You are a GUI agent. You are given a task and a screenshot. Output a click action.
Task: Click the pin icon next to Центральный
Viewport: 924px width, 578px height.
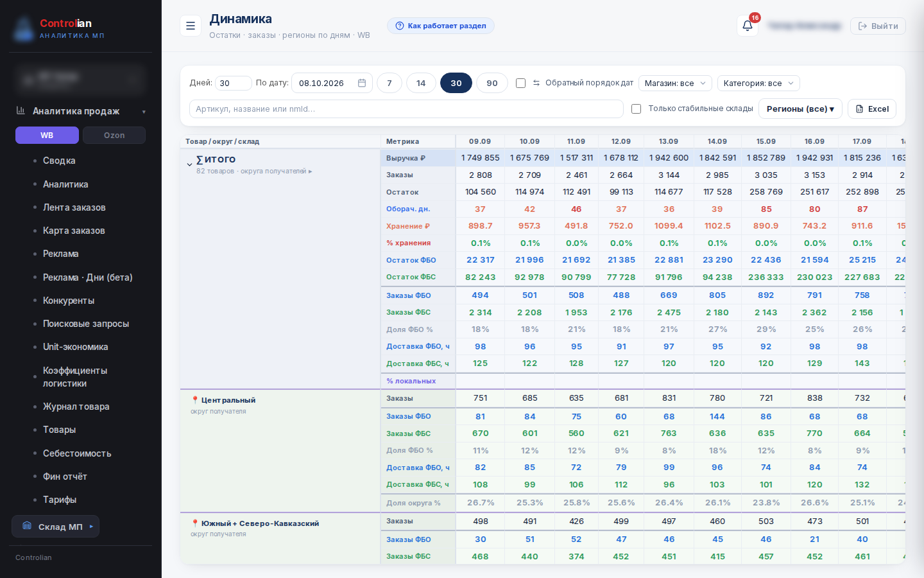[x=195, y=400]
